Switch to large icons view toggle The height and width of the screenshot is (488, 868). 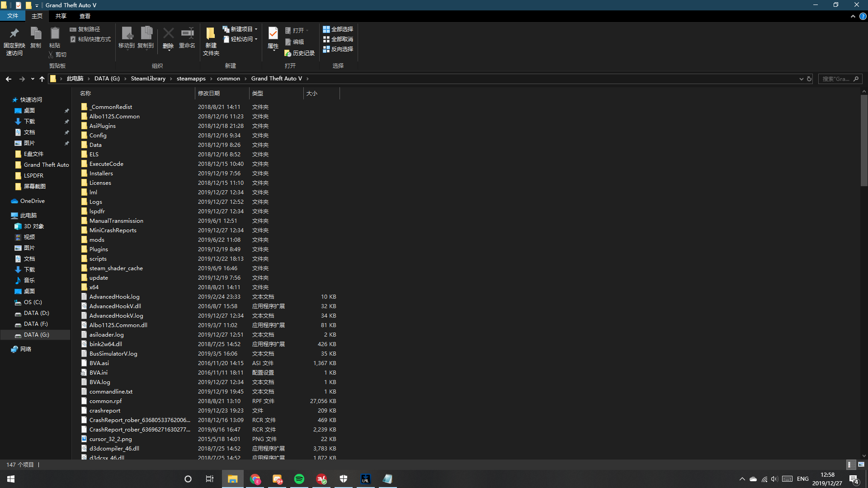(861, 465)
